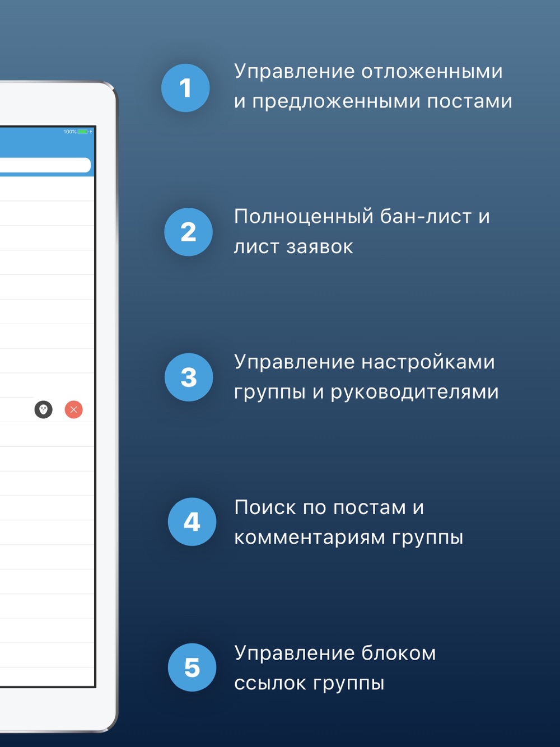The width and height of the screenshot is (560, 747).
Task: Click the white search field on tablet
Action: pos(45,165)
